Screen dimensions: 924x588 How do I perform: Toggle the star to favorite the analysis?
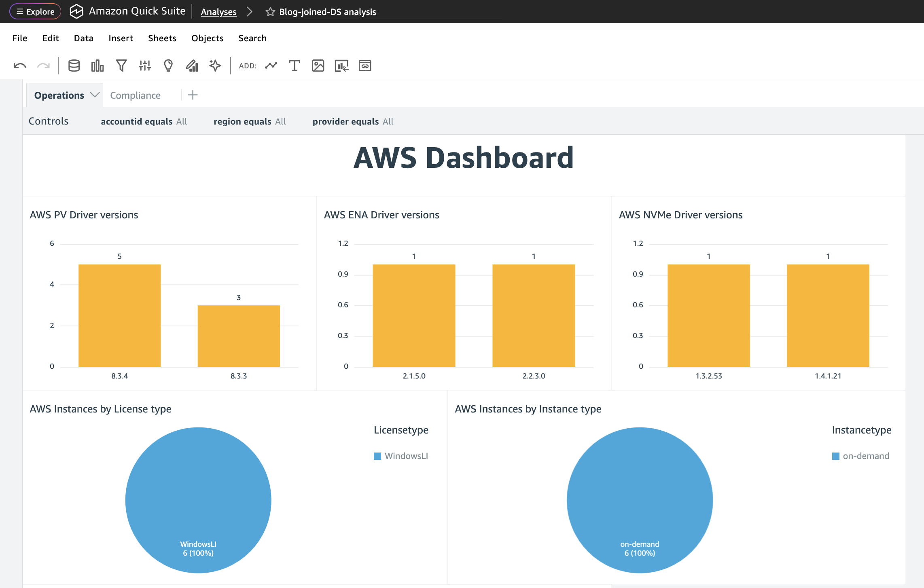pyautogui.click(x=269, y=12)
